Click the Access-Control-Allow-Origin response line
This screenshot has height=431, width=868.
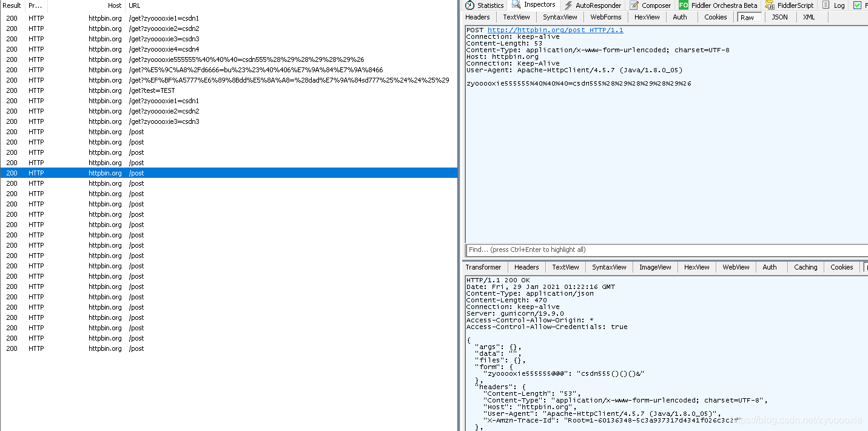pos(530,320)
